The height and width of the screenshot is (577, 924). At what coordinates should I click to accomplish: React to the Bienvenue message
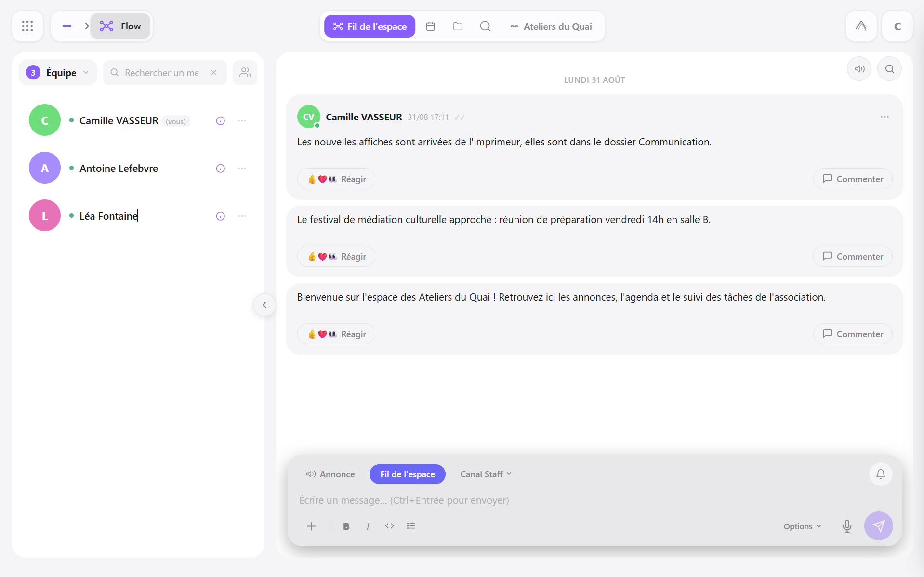coord(336,334)
